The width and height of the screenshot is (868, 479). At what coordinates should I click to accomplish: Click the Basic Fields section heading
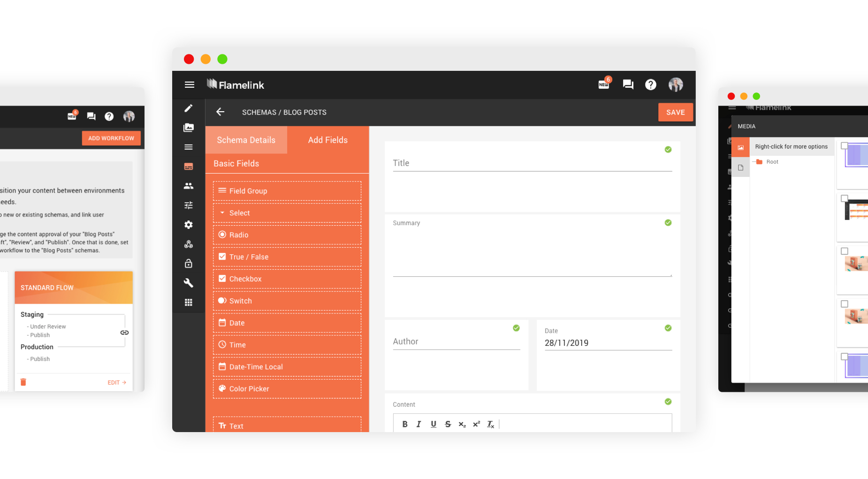pos(236,163)
